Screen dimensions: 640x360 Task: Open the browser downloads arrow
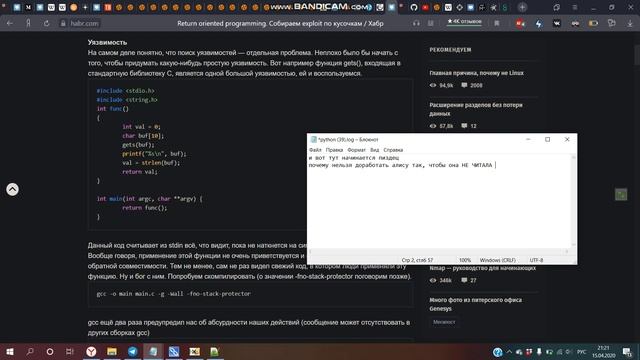pos(630,23)
